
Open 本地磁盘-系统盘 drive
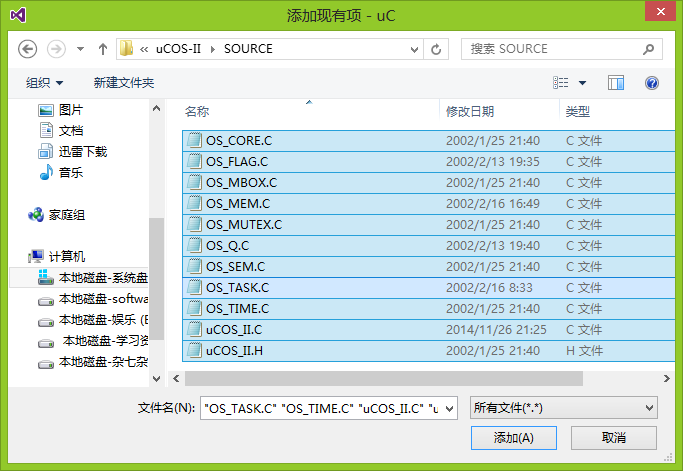92,278
